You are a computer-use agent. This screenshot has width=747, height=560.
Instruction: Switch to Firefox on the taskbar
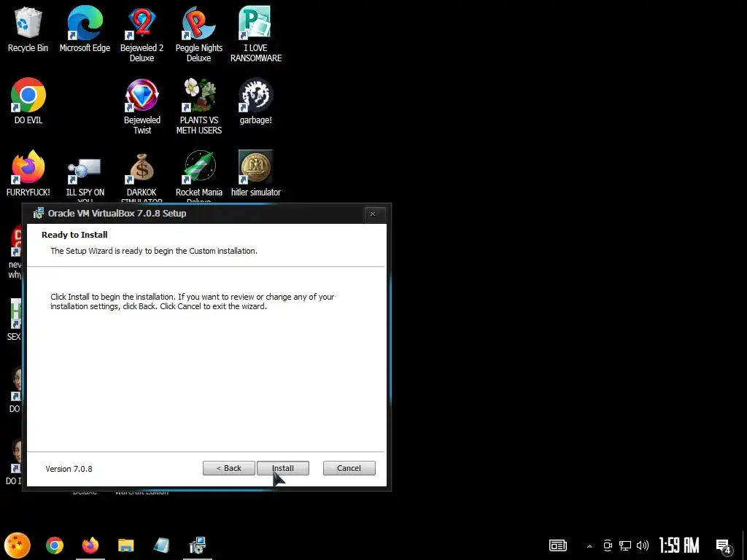coord(90,545)
